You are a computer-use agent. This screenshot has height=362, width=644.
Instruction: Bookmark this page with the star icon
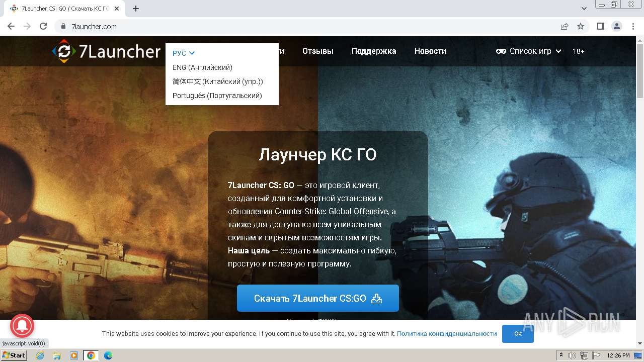click(x=581, y=26)
